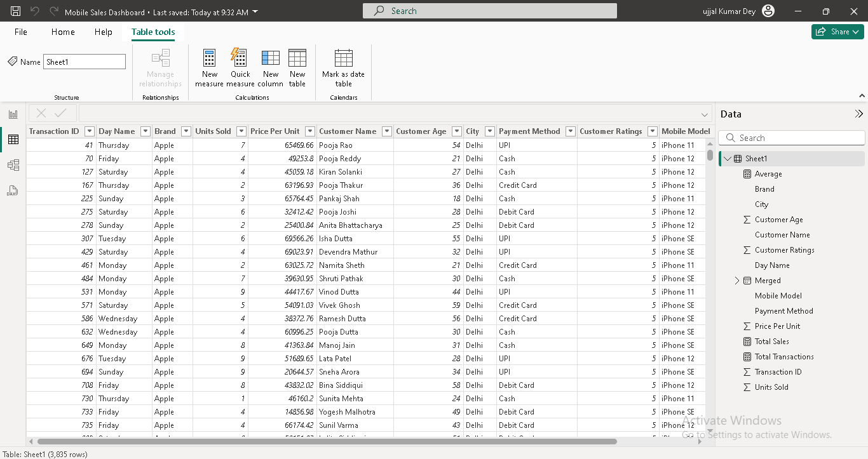Click the table Name input field

pyautogui.click(x=85, y=62)
